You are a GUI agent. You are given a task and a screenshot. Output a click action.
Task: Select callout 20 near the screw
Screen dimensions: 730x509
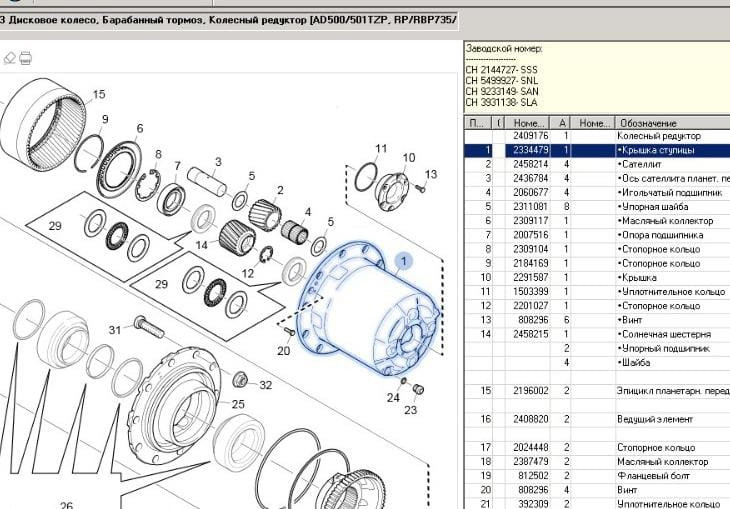pos(284,350)
